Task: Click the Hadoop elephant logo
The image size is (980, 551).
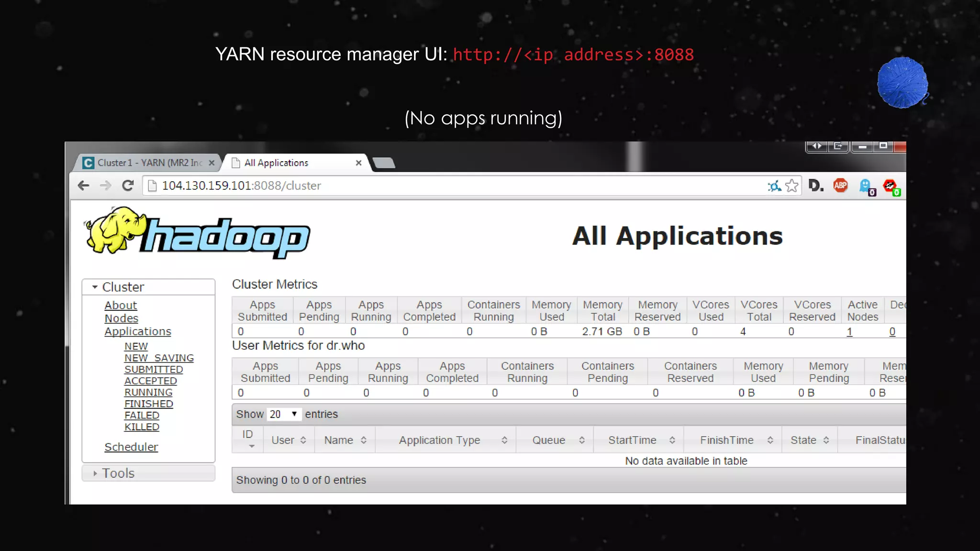Action: pos(197,233)
